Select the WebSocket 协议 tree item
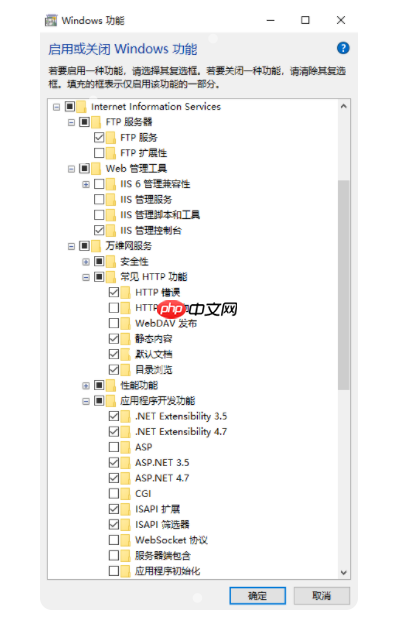The height and width of the screenshot is (619, 395). pos(171,540)
